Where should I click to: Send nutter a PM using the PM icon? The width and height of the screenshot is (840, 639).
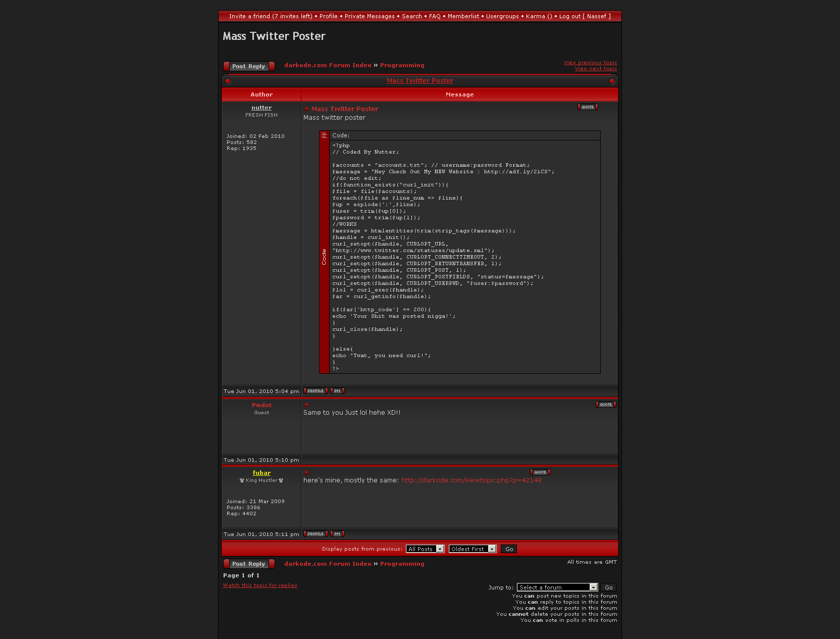337,391
